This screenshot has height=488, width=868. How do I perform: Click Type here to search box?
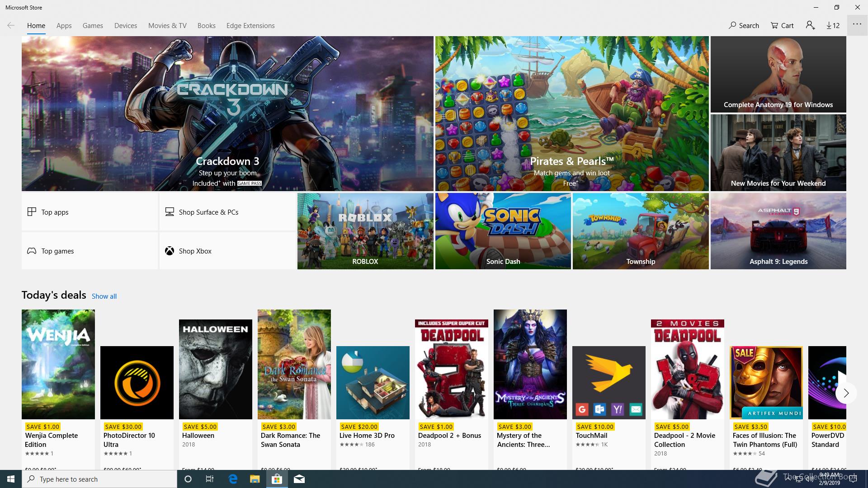click(x=99, y=479)
